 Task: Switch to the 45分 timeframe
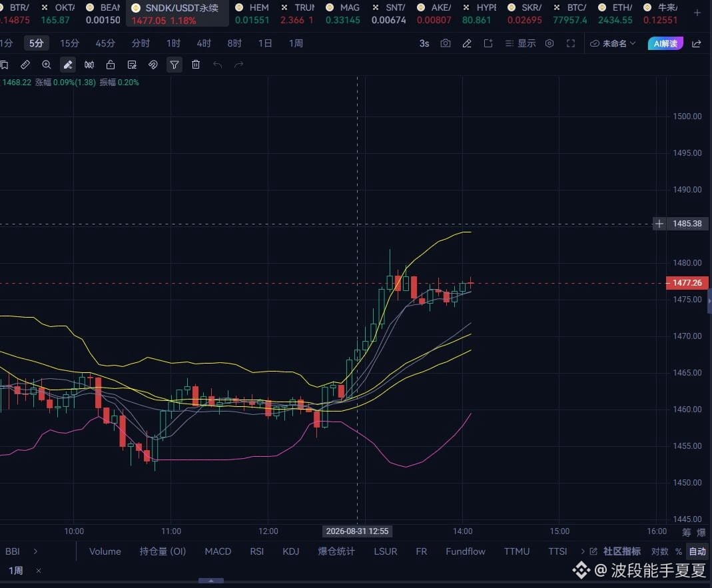[105, 43]
